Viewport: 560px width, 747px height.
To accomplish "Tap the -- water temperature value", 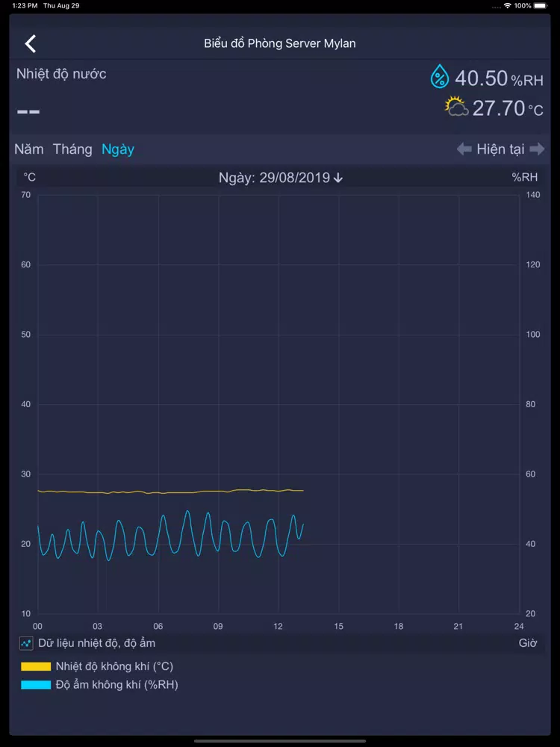I will tap(28, 111).
